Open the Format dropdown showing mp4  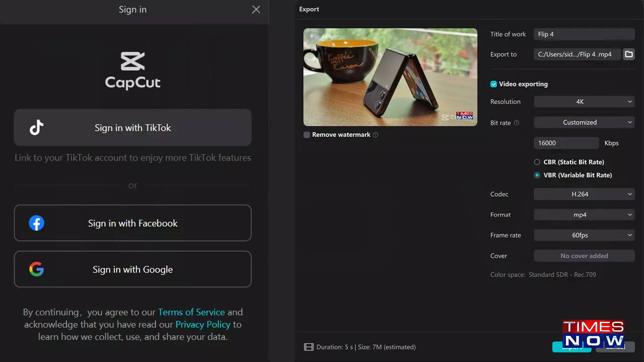(584, 215)
